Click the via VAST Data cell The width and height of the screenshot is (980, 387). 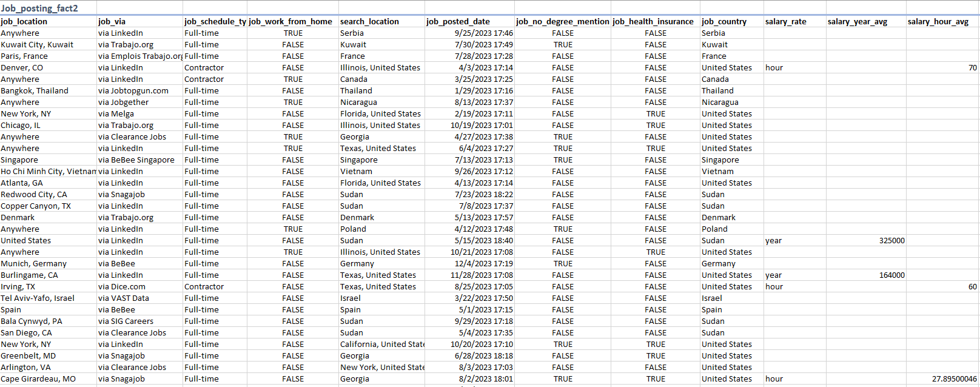click(x=140, y=298)
